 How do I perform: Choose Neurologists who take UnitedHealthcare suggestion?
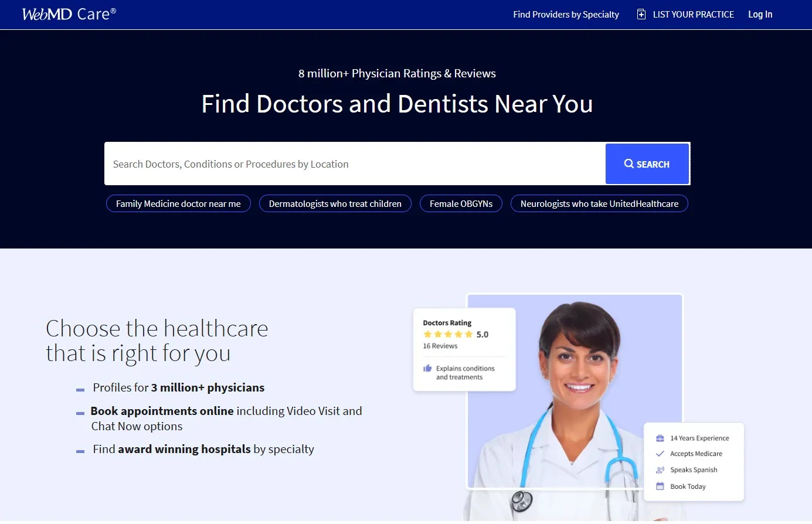[x=599, y=203]
